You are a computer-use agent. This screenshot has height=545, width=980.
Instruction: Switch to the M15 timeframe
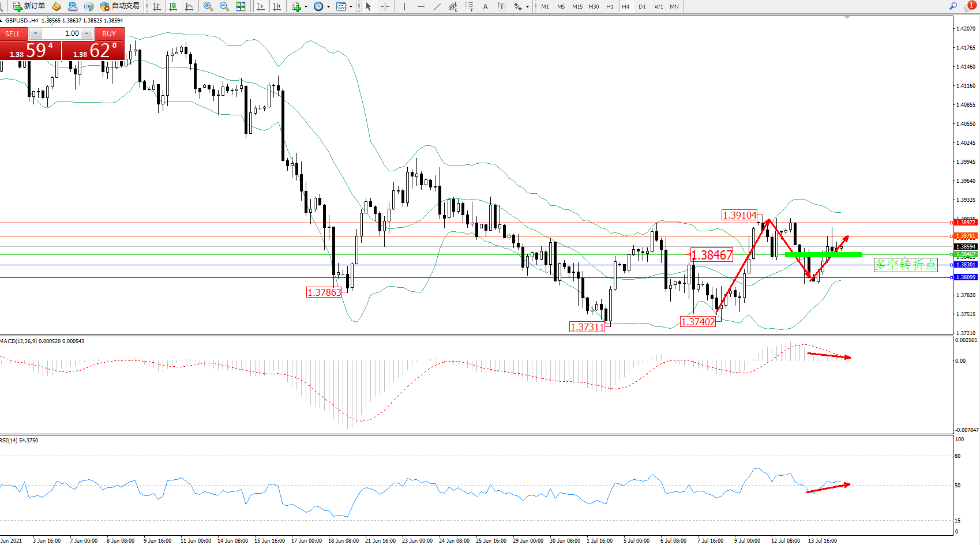[x=577, y=6]
